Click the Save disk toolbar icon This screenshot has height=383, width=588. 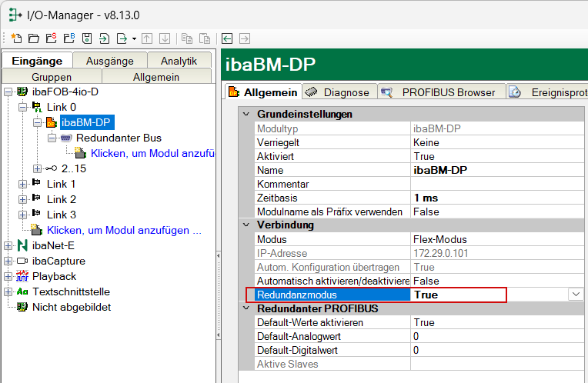tap(87, 38)
